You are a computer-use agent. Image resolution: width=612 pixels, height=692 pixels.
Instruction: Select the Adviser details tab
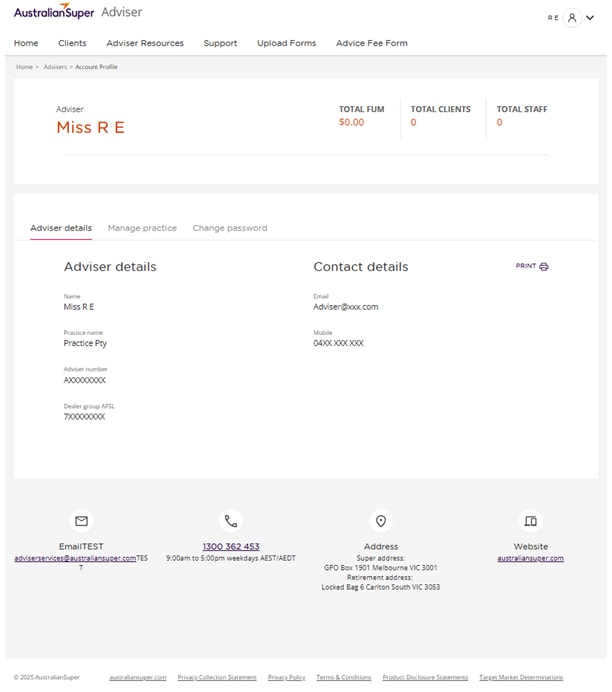point(61,228)
